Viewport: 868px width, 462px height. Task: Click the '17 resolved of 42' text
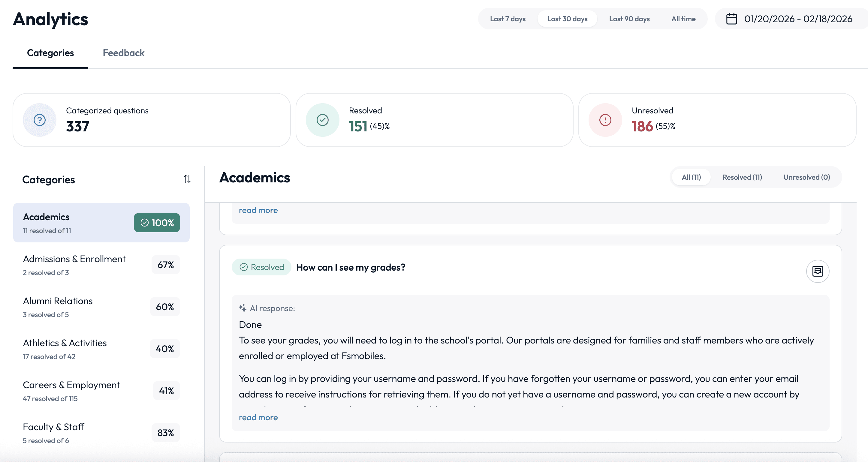[49, 357]
